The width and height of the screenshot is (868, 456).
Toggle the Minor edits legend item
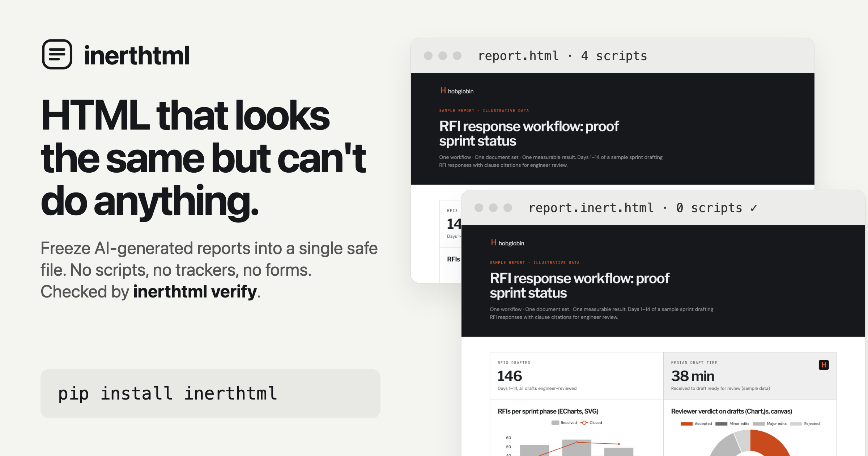coord(732,424)
